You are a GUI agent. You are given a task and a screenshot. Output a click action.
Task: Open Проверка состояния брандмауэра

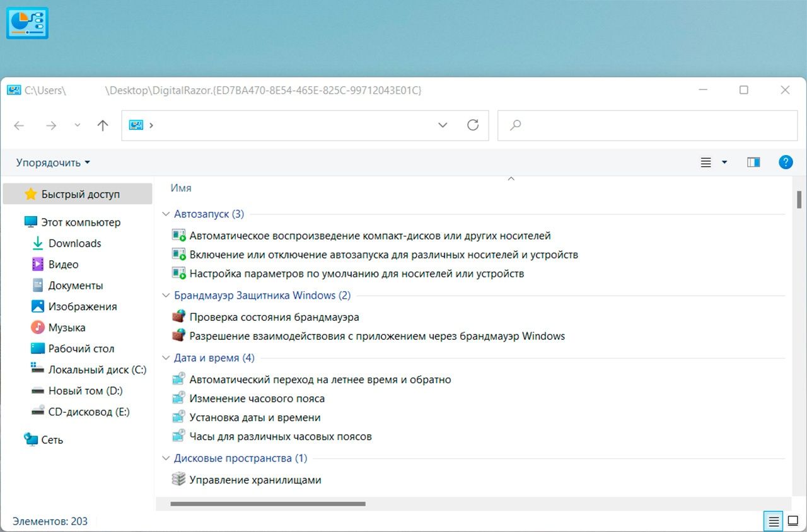pyautogui.click(x=274, y=317)
